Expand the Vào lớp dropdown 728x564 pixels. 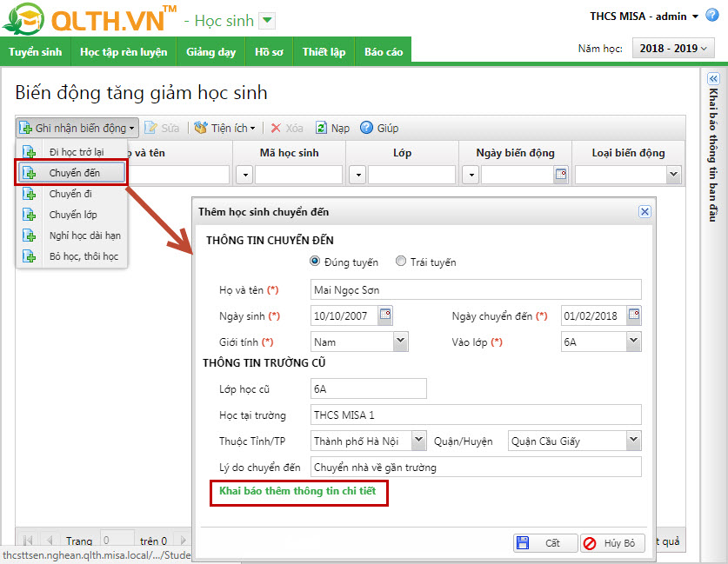point(633,342)
